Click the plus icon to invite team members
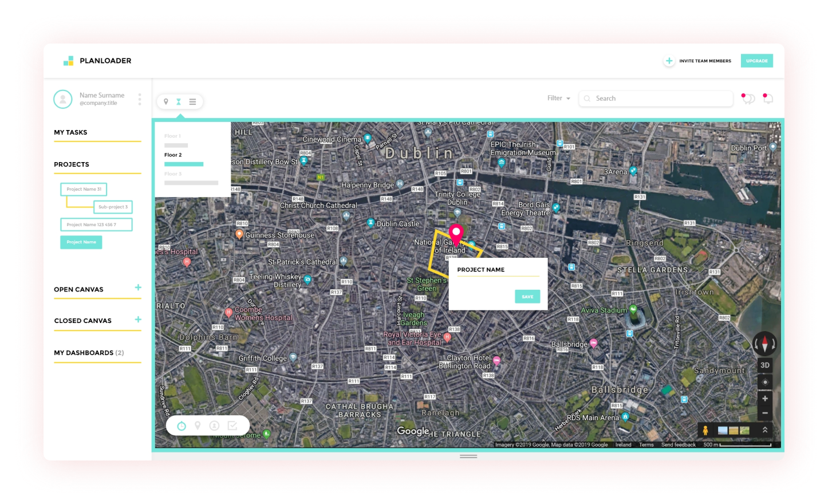828x504 pixels. 669,61
